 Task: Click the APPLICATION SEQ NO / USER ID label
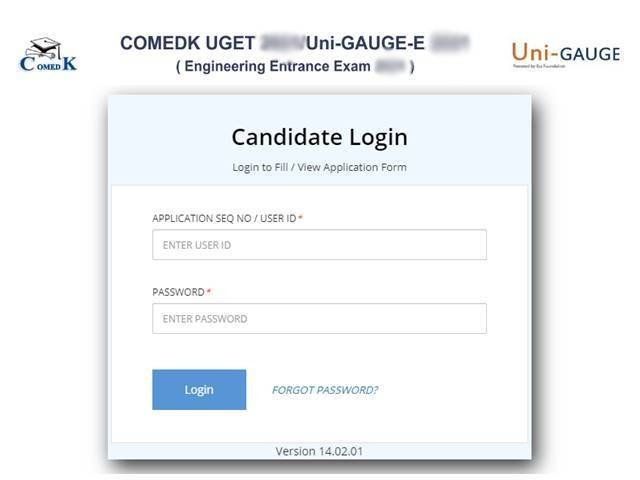224,218
